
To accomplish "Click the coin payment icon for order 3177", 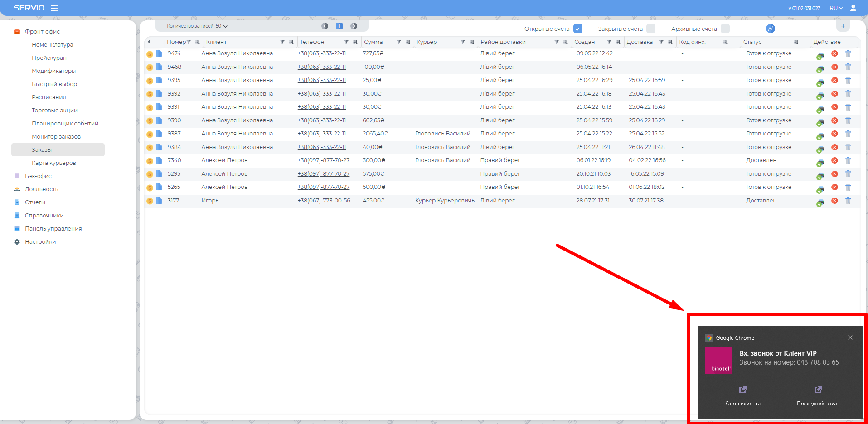I will [150, 201].
